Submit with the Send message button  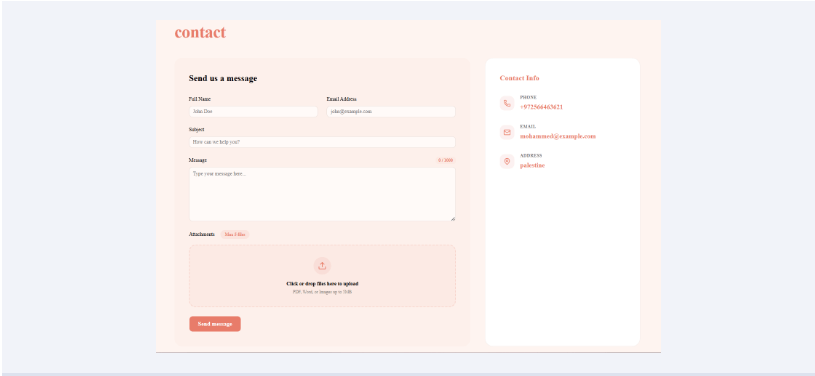[x=215, y=324]
